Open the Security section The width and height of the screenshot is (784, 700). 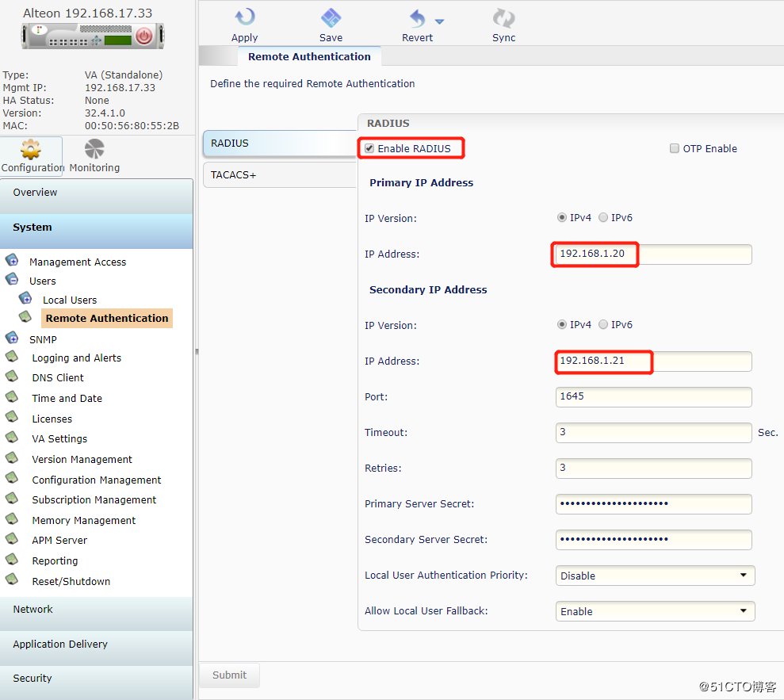coord(97,683)
